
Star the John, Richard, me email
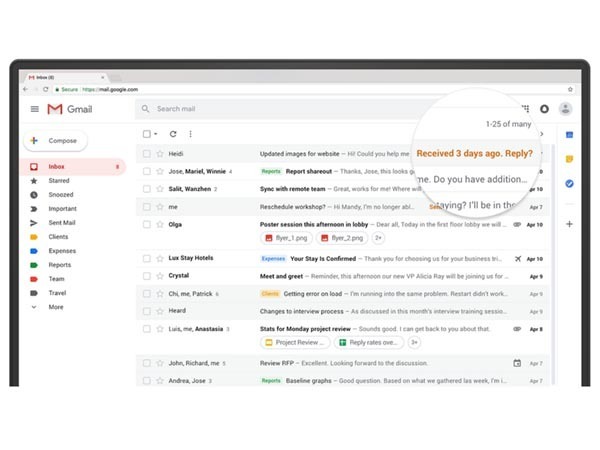[160, 363]
